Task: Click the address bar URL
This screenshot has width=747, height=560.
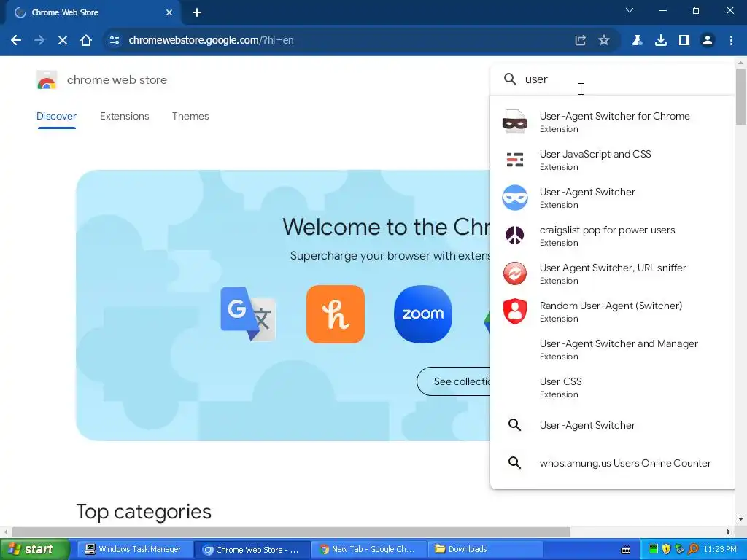Action: [211, 41]
